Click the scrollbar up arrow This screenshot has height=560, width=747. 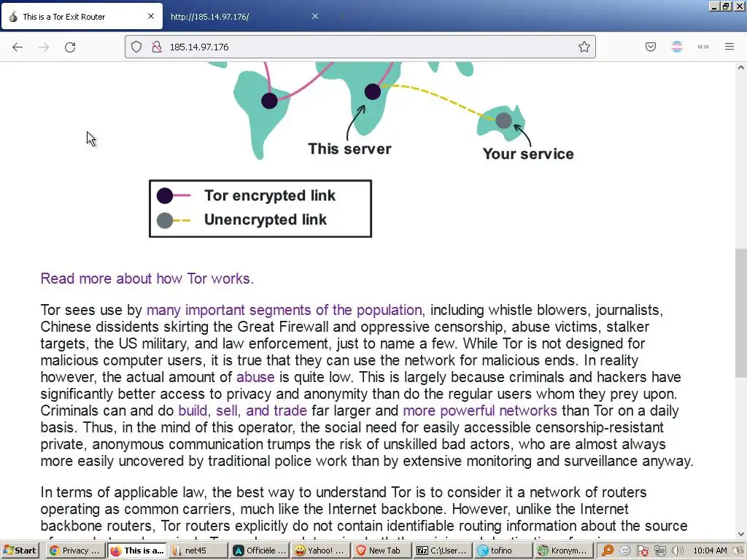point(741,68)
